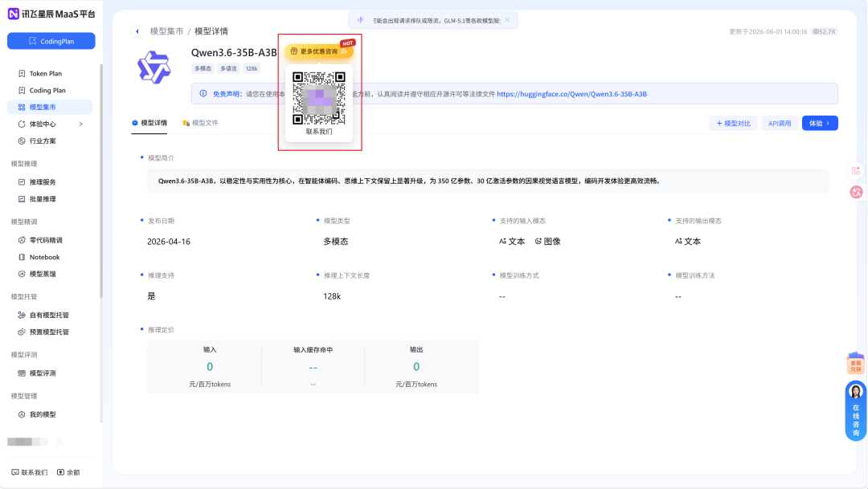Click 联系我们 at sidebar bottom
868x489 pixels.
(30, 472)
